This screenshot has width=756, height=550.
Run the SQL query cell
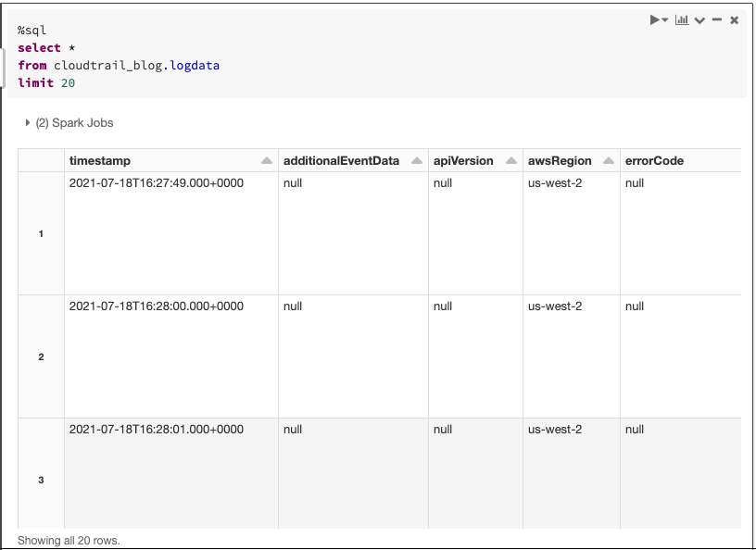pyautogui.click(x=653, y=19)
